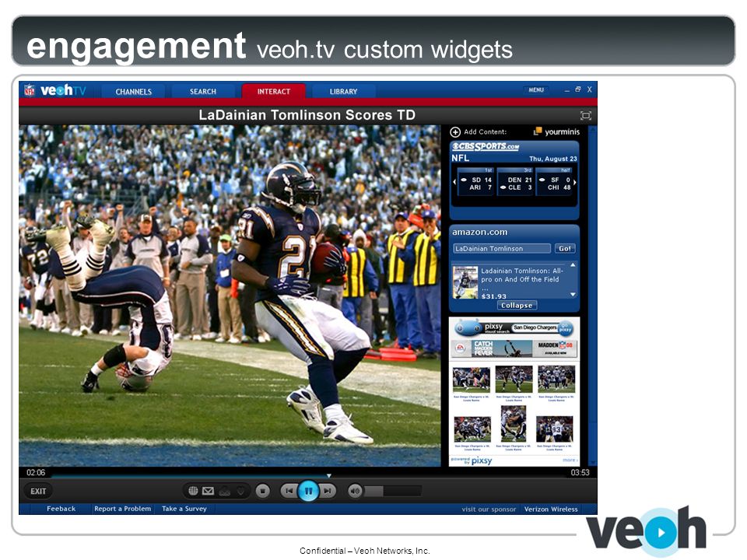
Task: Open the Ladainian Tomlinson book cover thumbnail
Action: click(x=465, y=282)
